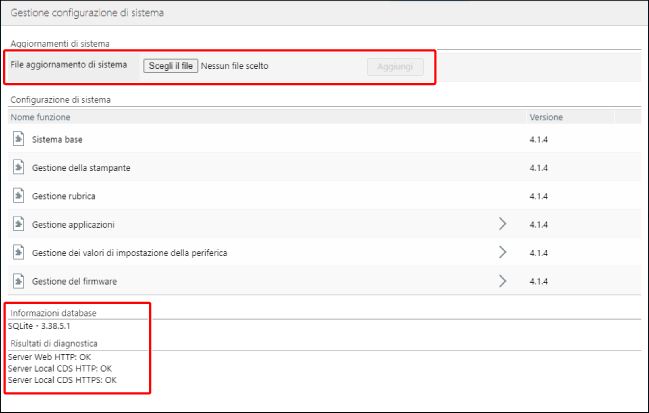Click the Gestione del firmware document icon
This screenshot has height=413, width=649.
click(x=19, y=281)
